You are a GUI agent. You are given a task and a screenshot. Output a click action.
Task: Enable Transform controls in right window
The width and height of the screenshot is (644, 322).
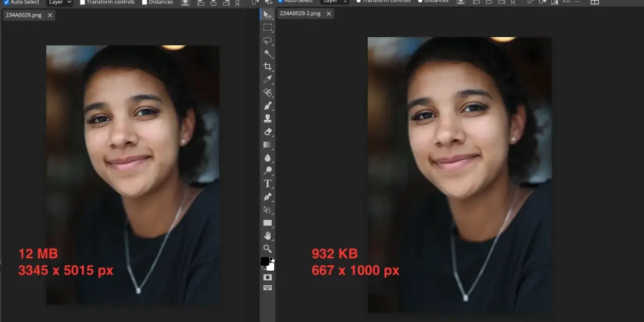point(359,2)
